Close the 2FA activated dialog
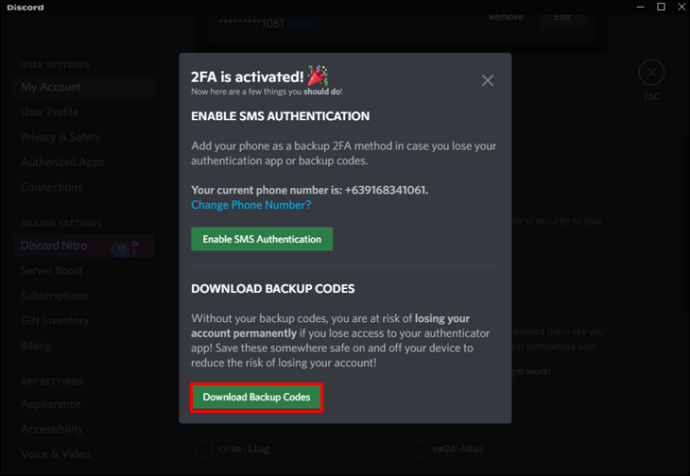Screen dimensions: 690x476 click(487, 80)
